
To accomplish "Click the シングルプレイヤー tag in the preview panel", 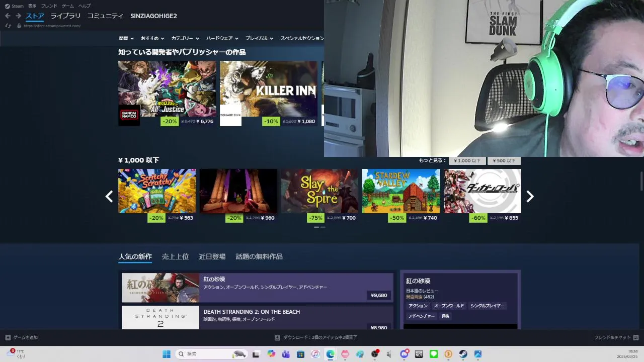I will 488,306.
